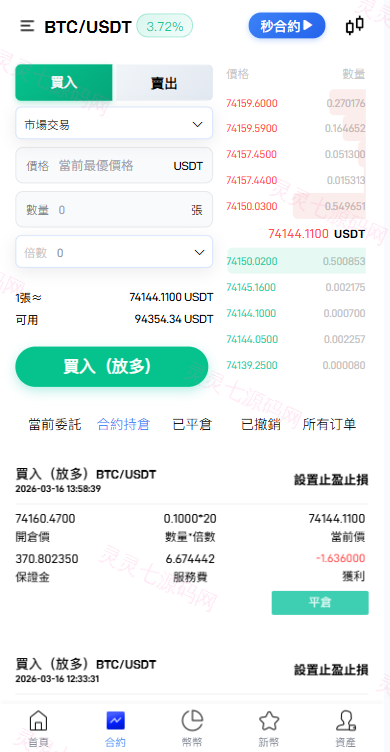Select ask price 74159.6000

[252, 103]
